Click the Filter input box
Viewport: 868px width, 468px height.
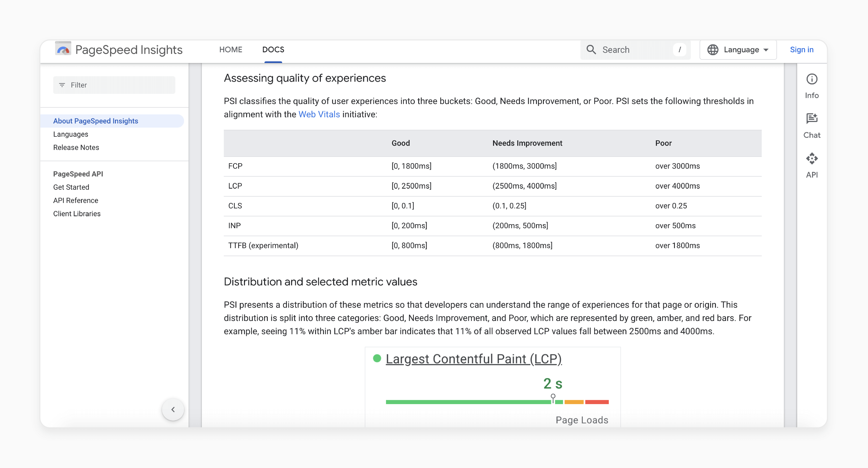click(114, 85)
